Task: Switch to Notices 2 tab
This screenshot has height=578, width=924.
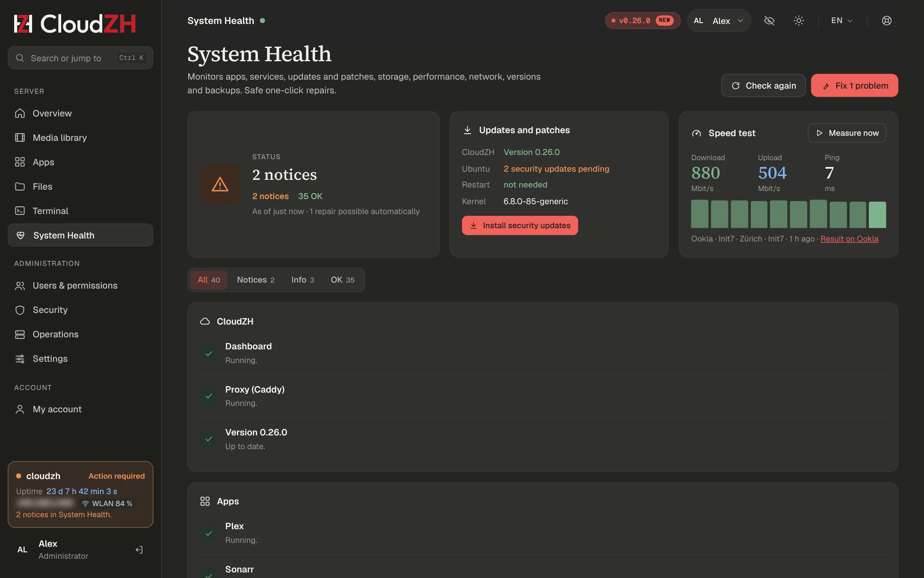Action: click(255, 280)
